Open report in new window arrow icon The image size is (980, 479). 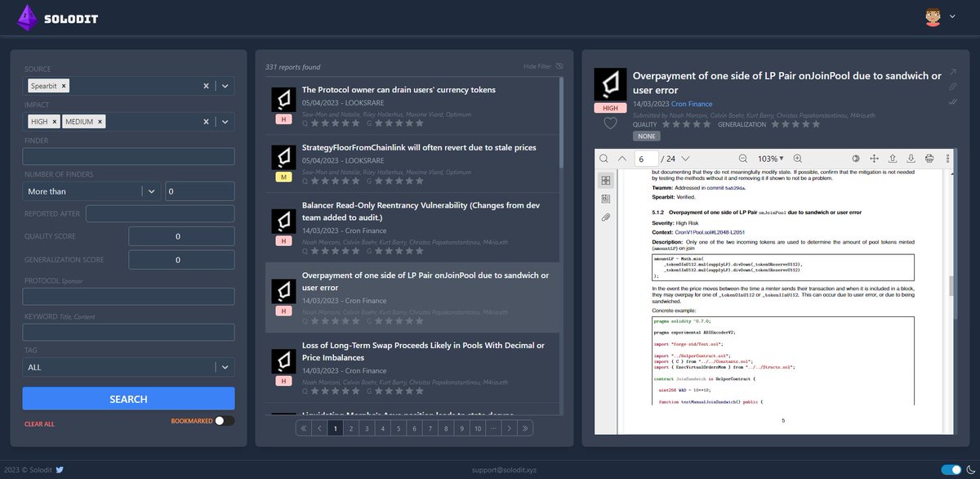coord(952,72)
